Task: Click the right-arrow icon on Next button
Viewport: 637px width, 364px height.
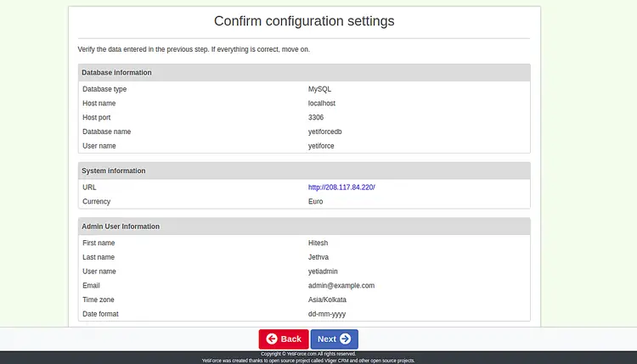Action: pos(346,339)
